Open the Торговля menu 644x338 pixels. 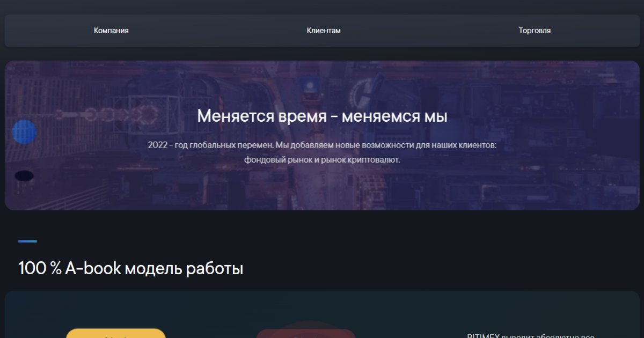(535, 31)
